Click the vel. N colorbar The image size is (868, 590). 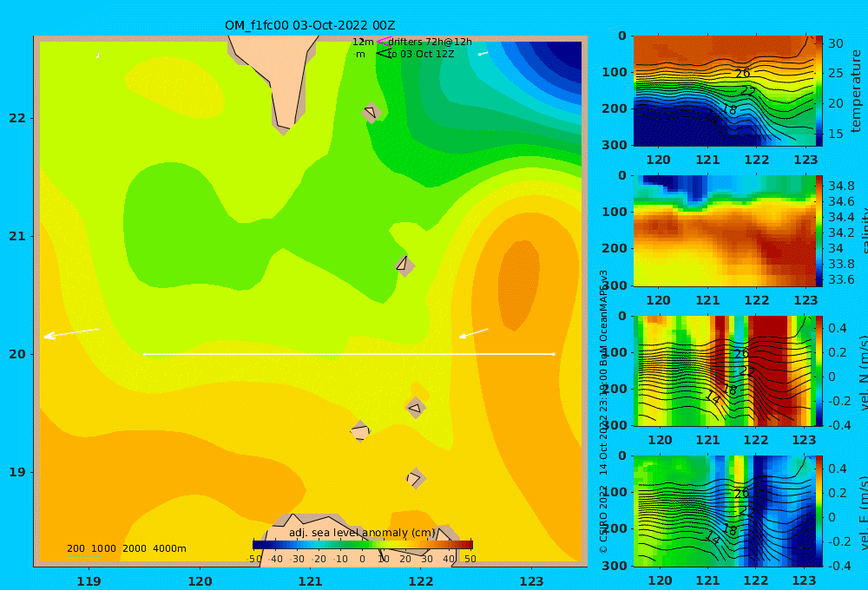(819, 370)
